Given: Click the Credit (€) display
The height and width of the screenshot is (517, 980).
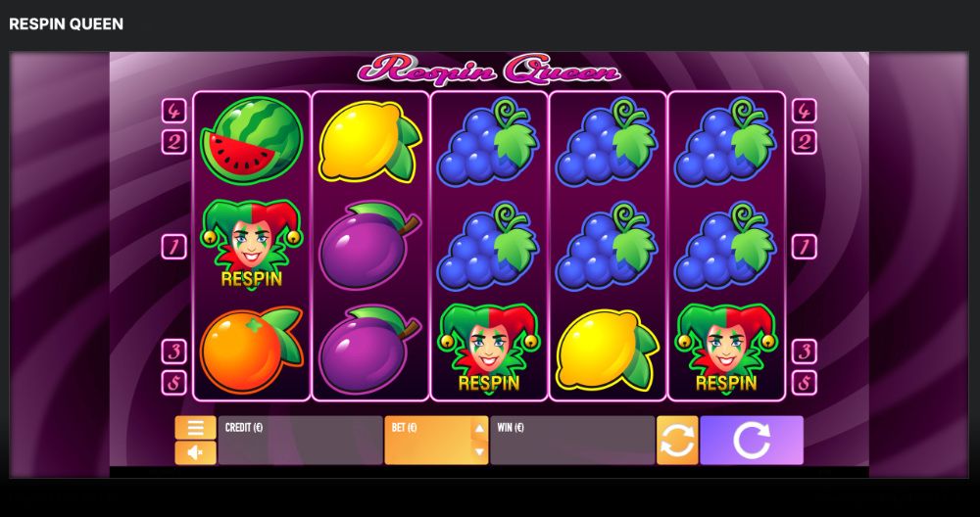Looking at the screenshot, I should pyautogui.click(x=301, y=441).
